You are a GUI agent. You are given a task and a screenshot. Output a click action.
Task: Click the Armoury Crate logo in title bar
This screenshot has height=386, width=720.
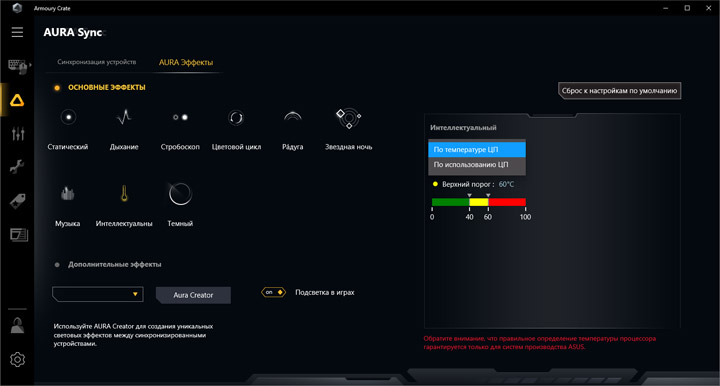(x=17, y=8)
